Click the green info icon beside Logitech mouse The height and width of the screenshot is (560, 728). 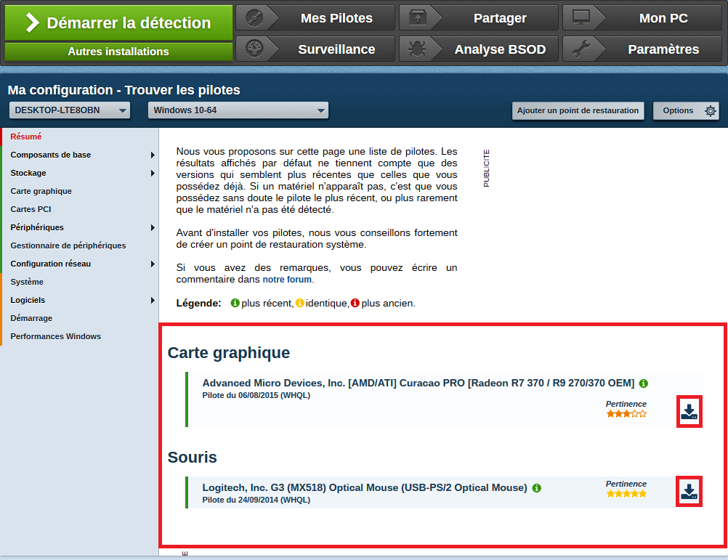tap(536, 488)
